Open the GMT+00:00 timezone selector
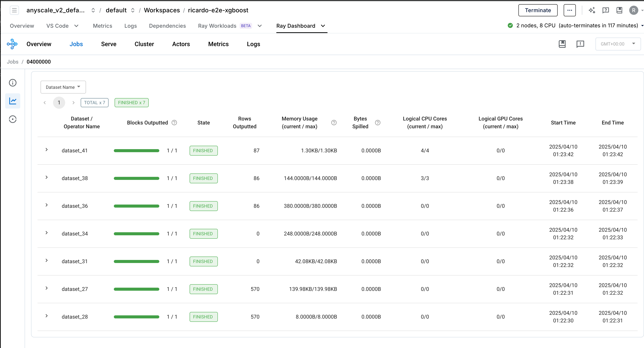Viewport: 644px width, 348px height. pyautogui.click(x=618, y=44)
